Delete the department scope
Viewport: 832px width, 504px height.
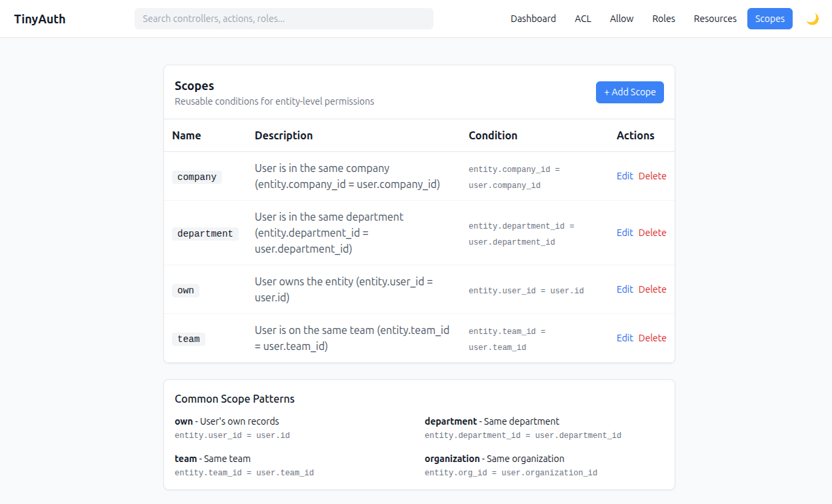(x=652, y=233)
